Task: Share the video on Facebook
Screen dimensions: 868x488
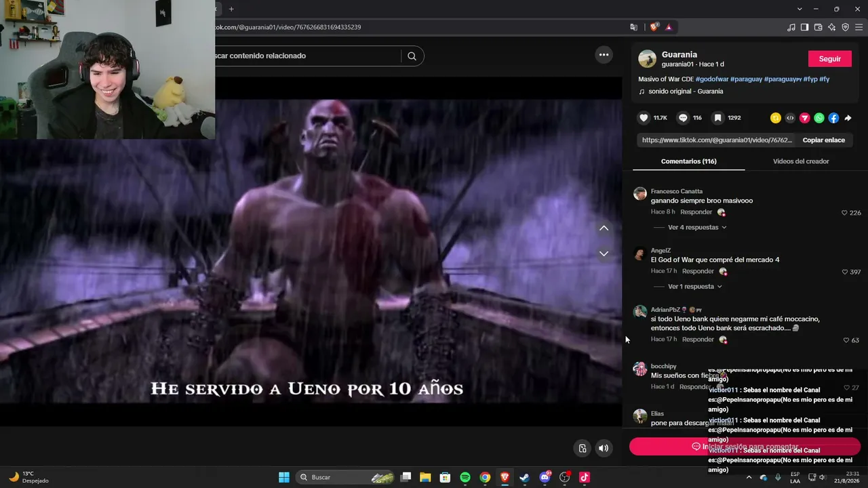Action: [833, 118]
